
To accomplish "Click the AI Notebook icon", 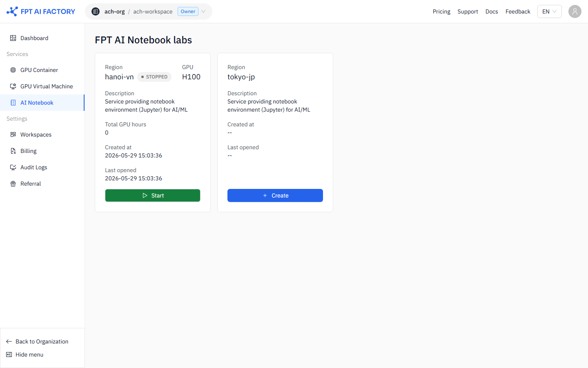I will coord(13,103).
